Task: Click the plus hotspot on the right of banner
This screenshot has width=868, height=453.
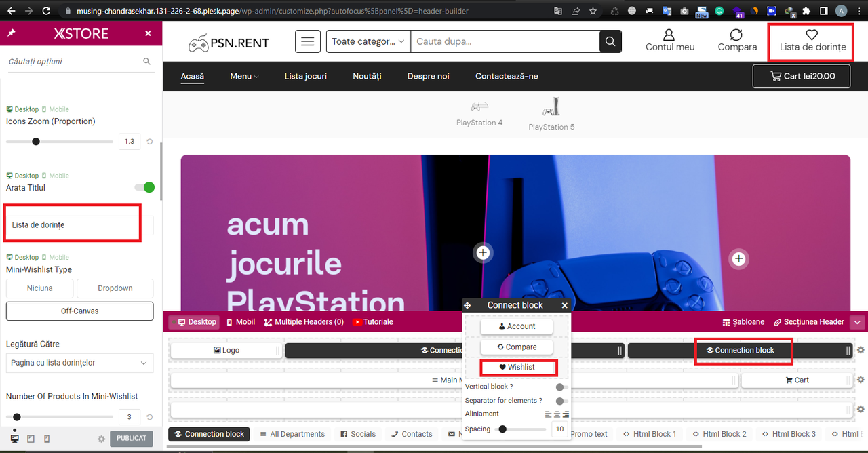Action: tap(738, 258)
